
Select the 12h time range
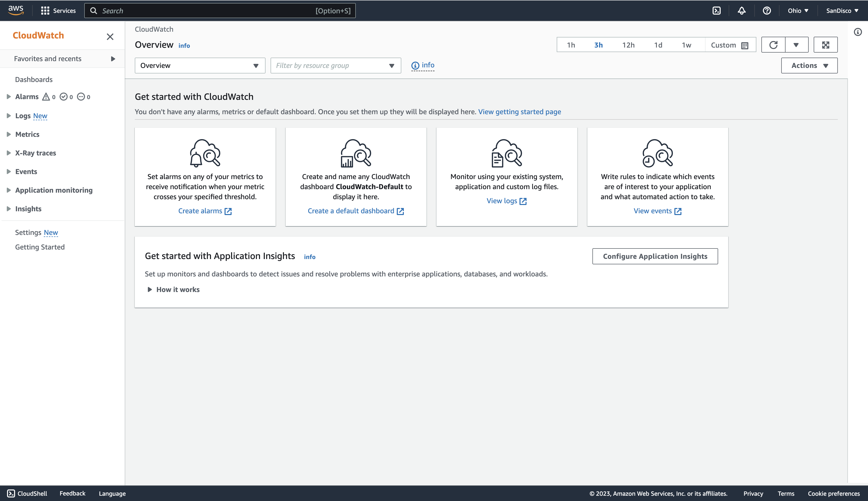point(628,45)
